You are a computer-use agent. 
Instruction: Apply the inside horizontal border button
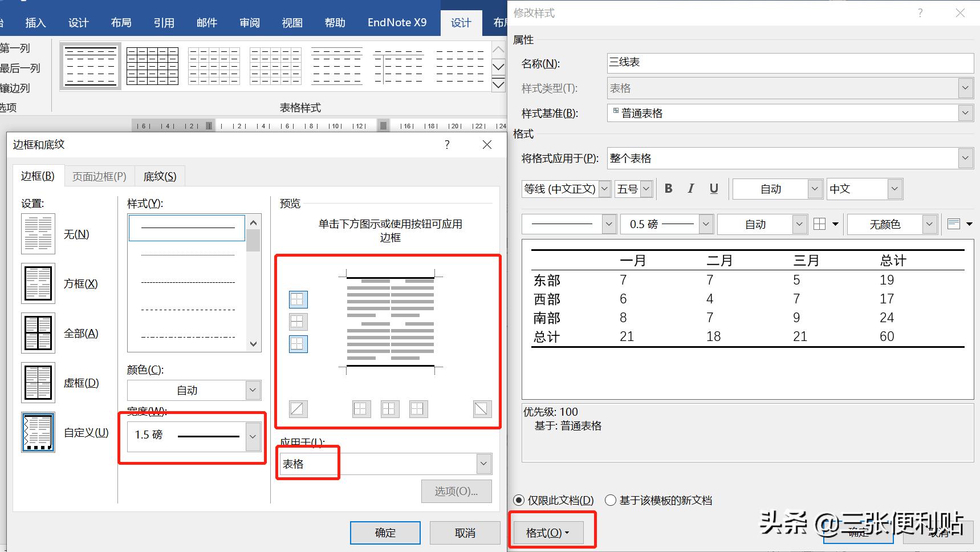tap(298, 321)
